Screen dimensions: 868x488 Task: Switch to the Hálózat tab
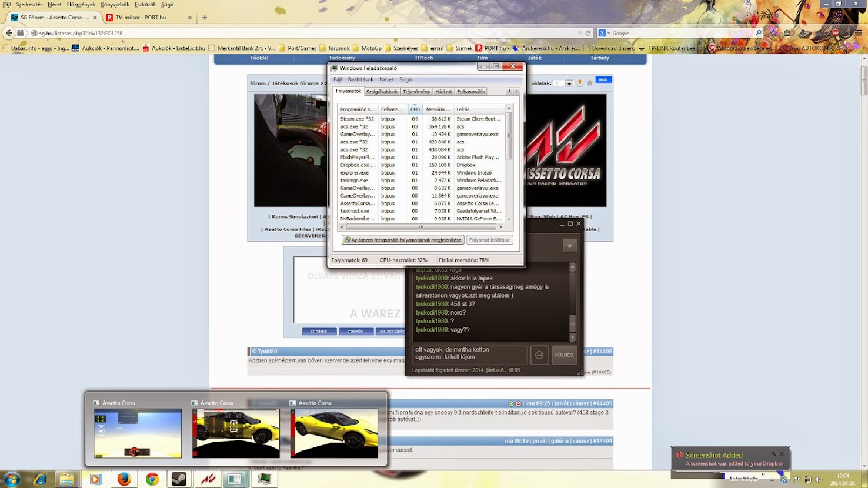pos(443,92)
